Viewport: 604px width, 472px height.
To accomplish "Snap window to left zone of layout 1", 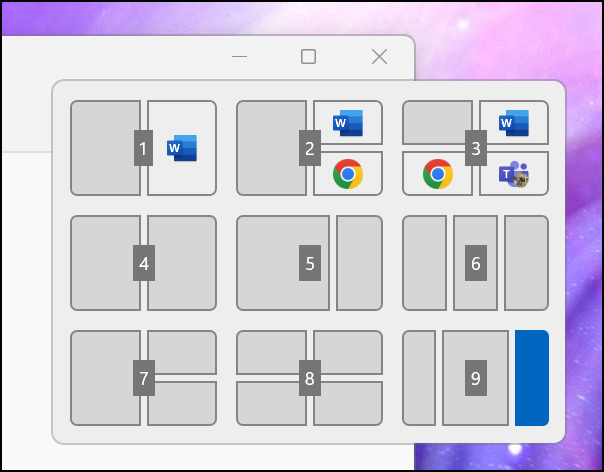I will [x=103, y=148].
